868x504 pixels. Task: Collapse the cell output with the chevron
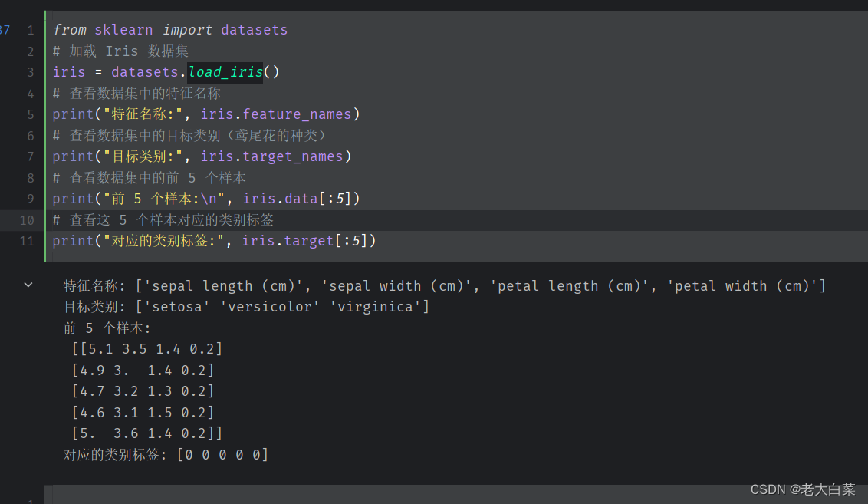(x=28, y=285)
